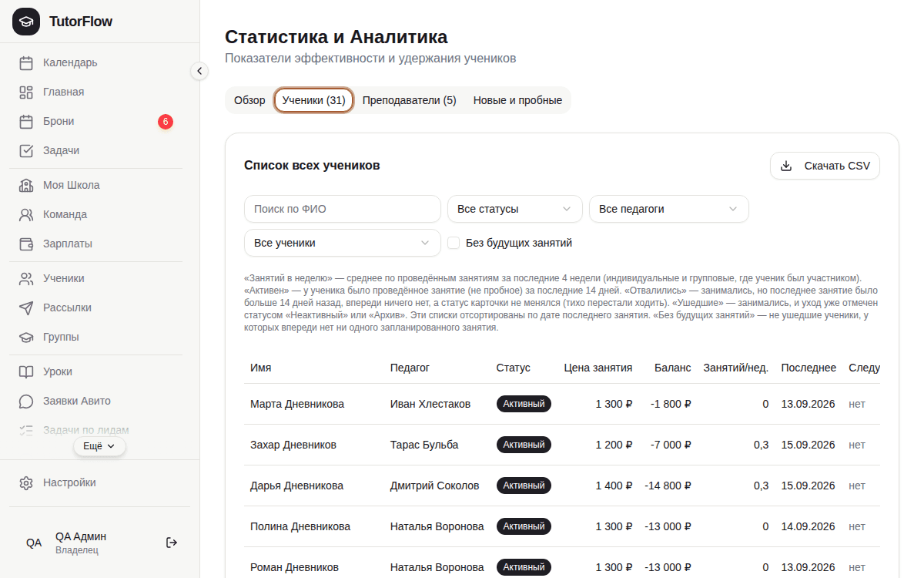
Task: Click the Главная dashboard grid icon
Action: (x=26, y=92)
